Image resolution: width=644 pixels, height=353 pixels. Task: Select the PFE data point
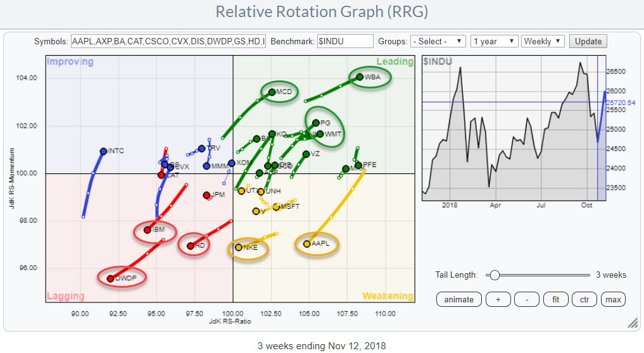[x=358, y=165]
